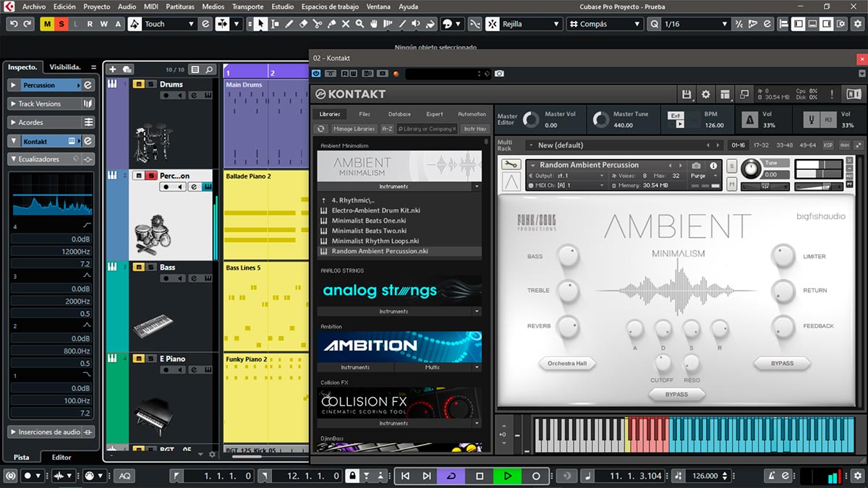
Task: Open the Transporte menu
Action: click(247, 7)
